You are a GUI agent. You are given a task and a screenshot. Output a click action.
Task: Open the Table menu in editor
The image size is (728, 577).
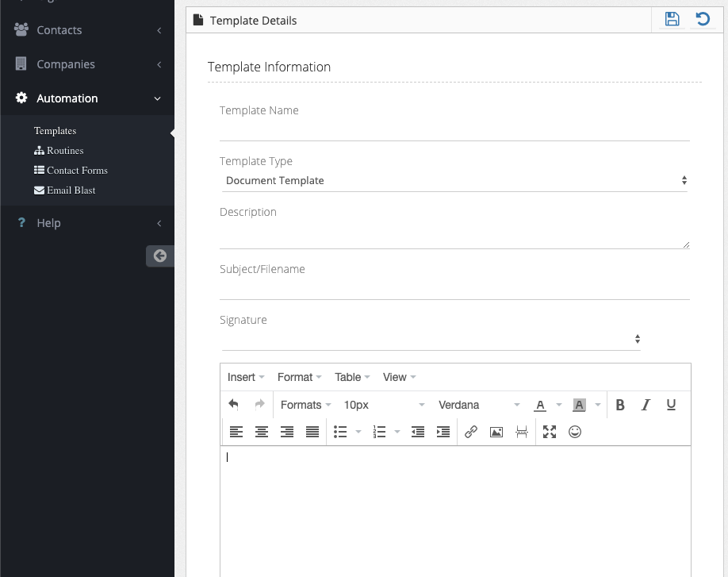click(x=352, y=377)
